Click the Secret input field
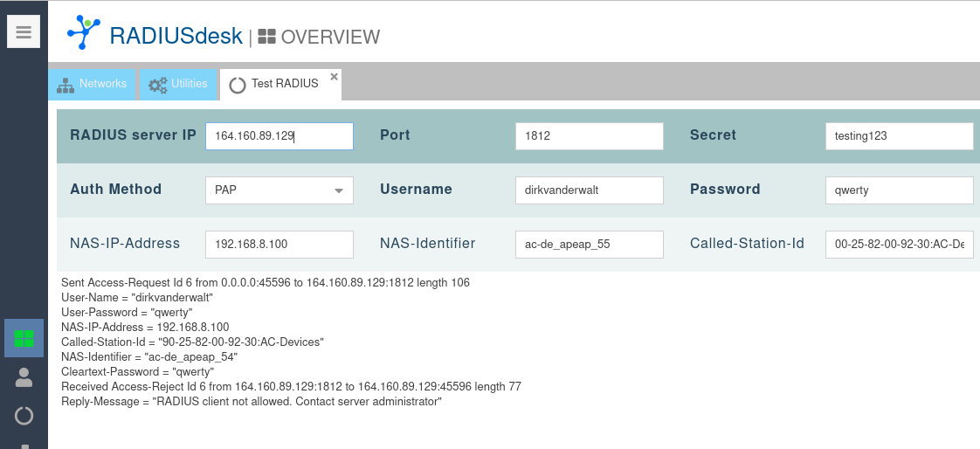 pos(899,136)
